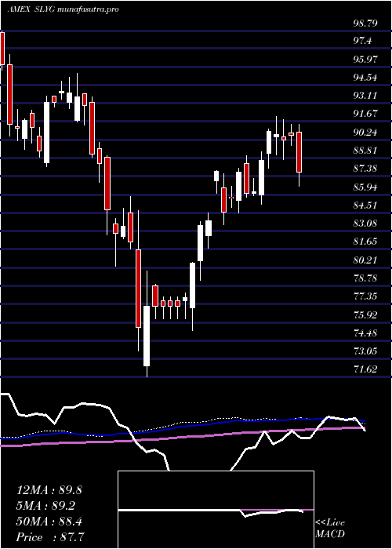Click the 95.97 price axis label
The height and width of the screenshot is (549, 392).
pyautogui.click(x=365, y=59)
